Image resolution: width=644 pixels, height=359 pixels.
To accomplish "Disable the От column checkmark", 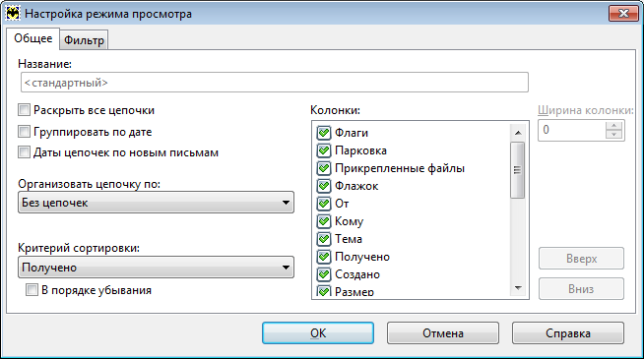I will coord(324,204).
